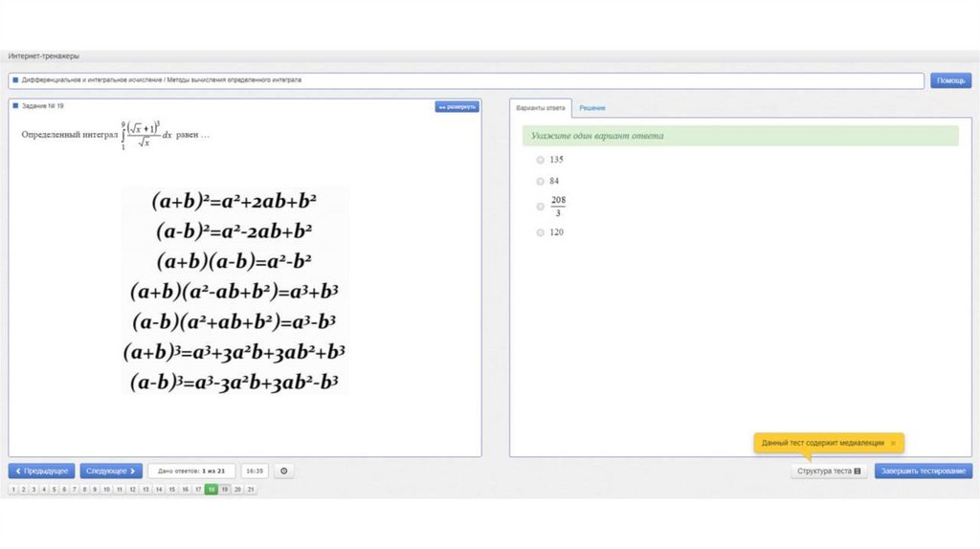Click the 'Помощь' help button
This screenshot has height=549, width=980.
[x=950, y=80]
